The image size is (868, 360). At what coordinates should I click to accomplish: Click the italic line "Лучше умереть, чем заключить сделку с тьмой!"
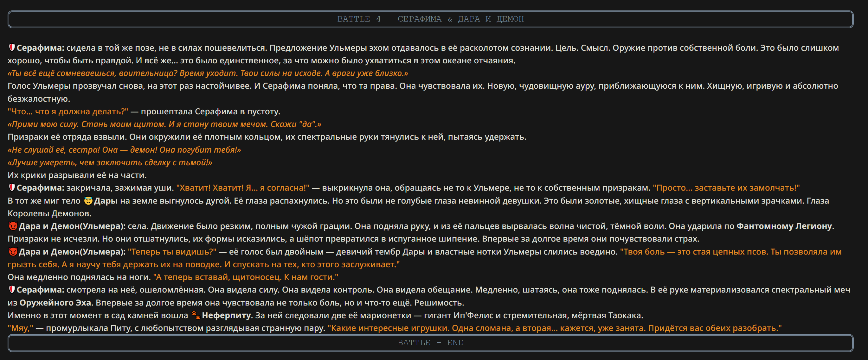[110, 163]
